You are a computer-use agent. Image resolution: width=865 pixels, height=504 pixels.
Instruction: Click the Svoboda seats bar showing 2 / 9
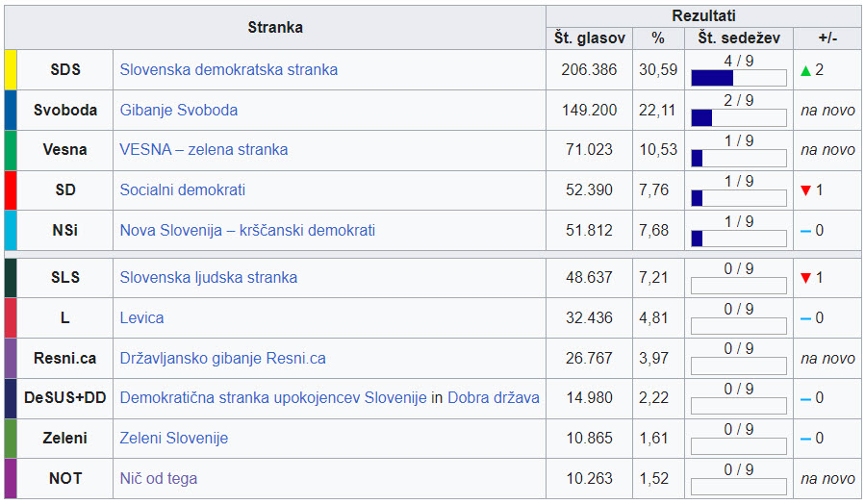[x=738, y=118]
